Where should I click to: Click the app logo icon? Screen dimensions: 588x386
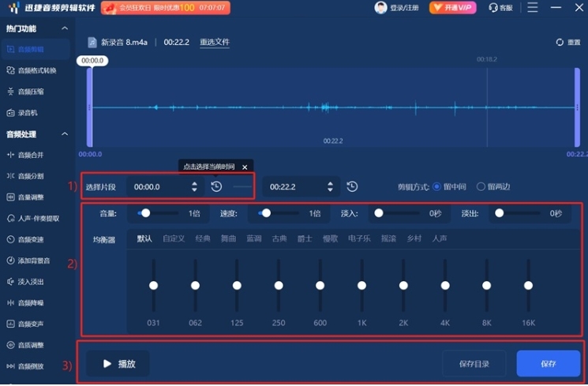[14, 8]
